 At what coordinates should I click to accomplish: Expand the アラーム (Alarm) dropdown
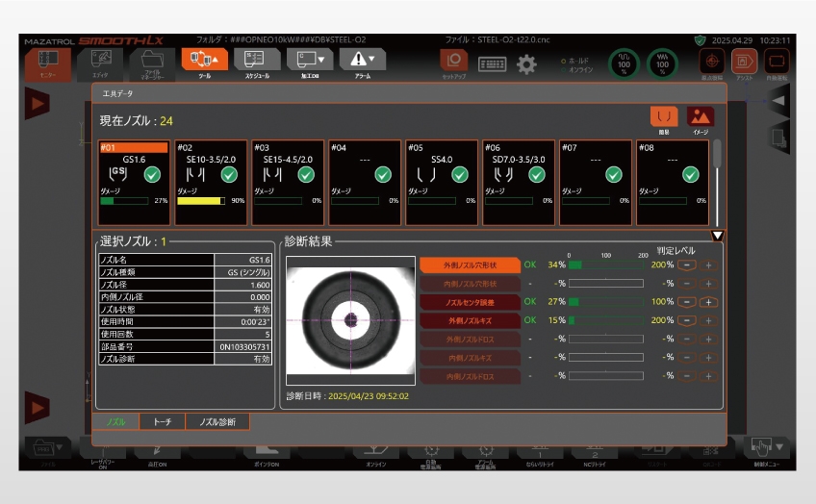pos(363,61)
